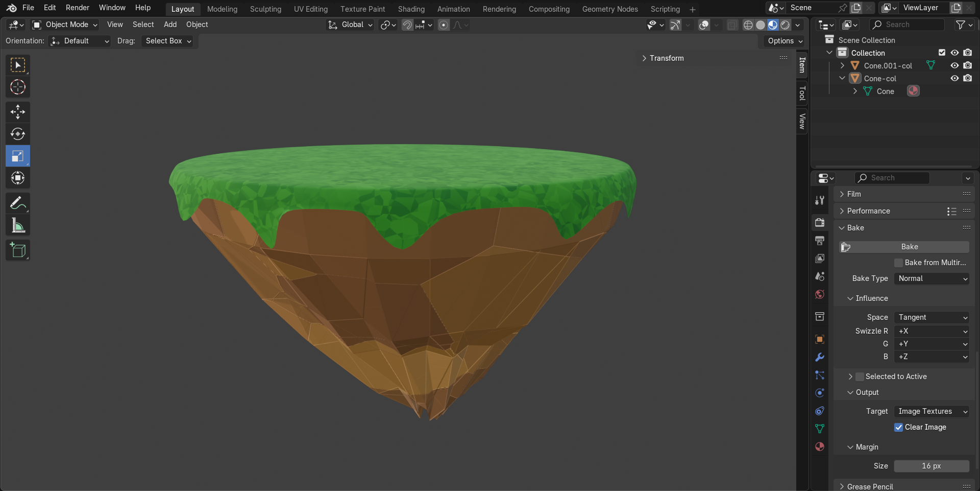This screenshot has height=491, width=980.
Task: Switch to wireframe viewport shading
Action: click(x=748, y=25)
